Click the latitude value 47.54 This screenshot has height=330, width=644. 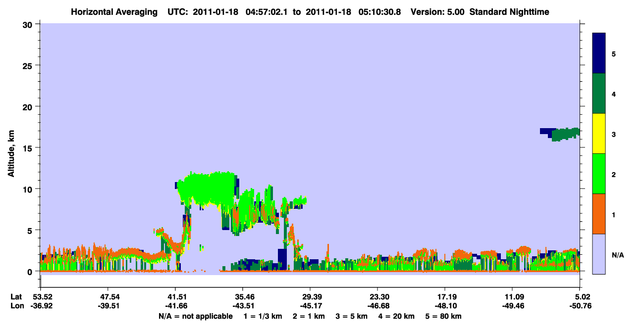(x=107, y=297)
